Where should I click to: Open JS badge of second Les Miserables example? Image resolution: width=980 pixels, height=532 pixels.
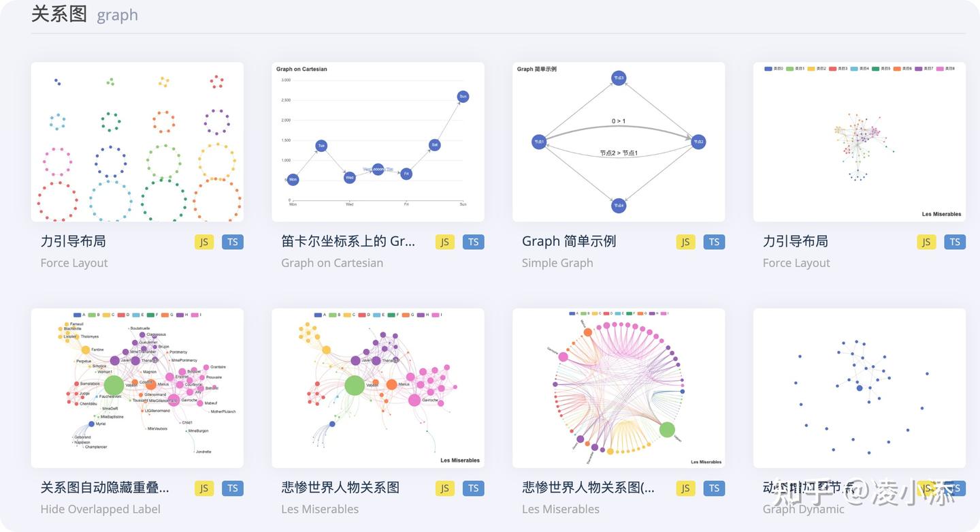[686, 488]
